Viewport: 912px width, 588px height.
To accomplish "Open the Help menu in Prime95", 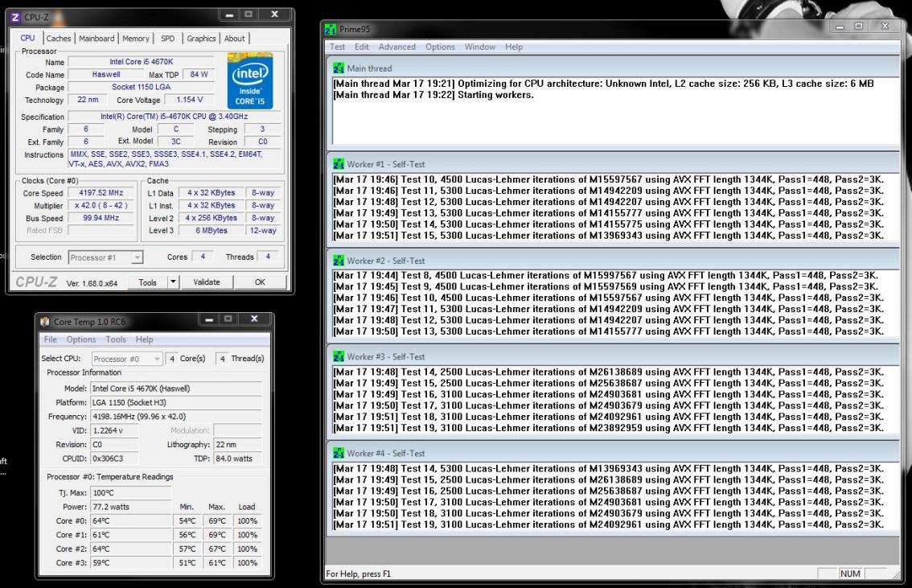I will coord(514,47).
